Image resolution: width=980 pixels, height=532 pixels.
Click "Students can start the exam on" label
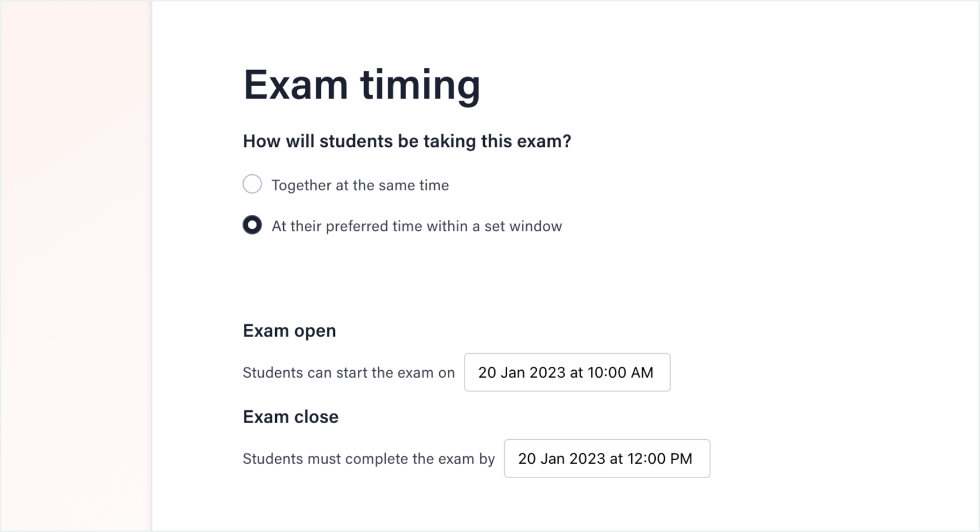click(348, 373)
